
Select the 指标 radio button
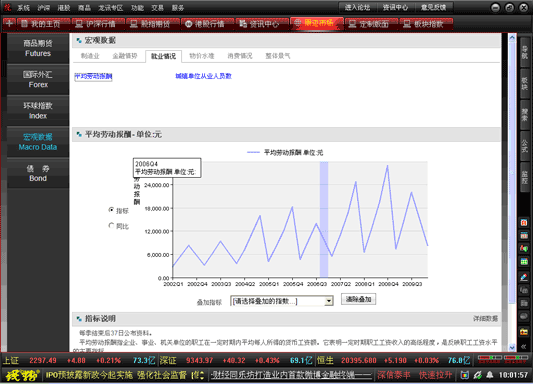point(111,210)
